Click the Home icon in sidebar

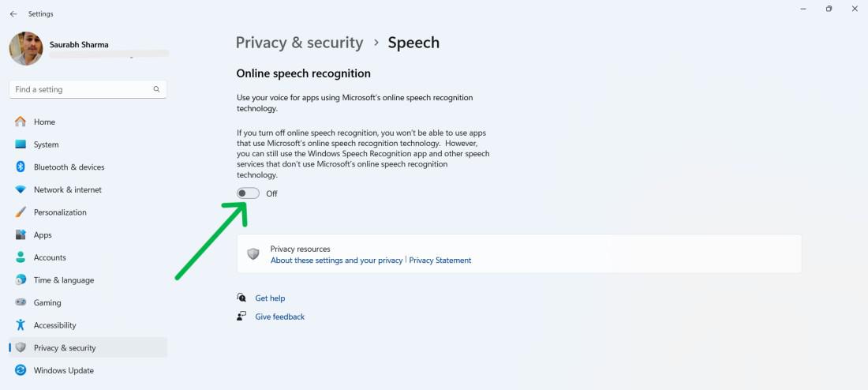tap(21, 122)
